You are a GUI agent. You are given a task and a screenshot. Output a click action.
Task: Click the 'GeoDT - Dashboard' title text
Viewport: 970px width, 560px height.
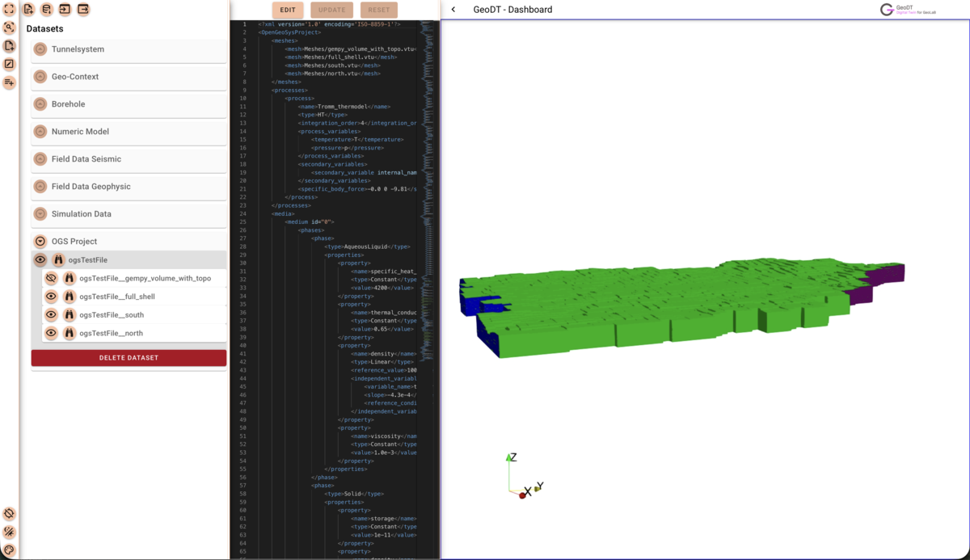(x=513, y=10)
